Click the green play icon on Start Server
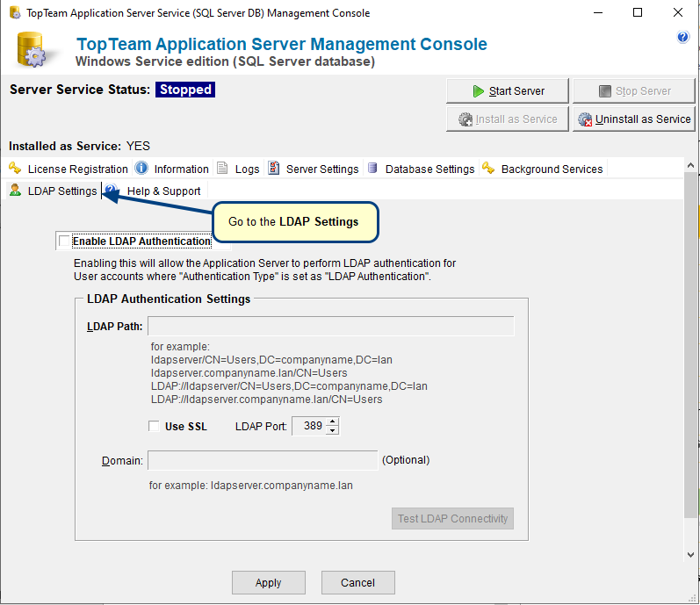700x605 pixels. (478, 91)
